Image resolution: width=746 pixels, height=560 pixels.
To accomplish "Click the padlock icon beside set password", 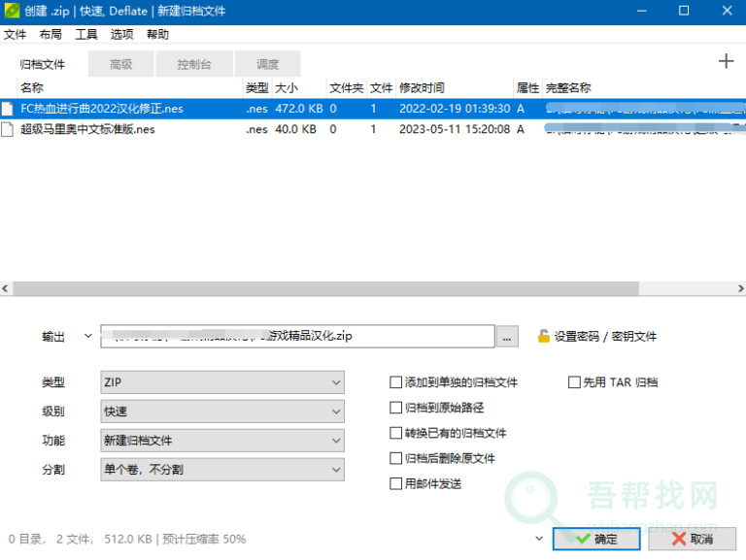I will (x=543, y=337).
